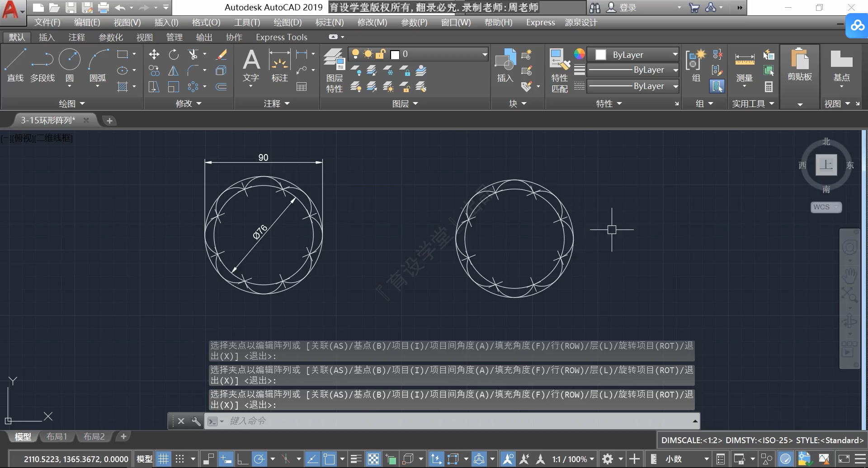This screenshot has height=468, width=868.
Task: Click the Offset tool icon
Action: 221,87
